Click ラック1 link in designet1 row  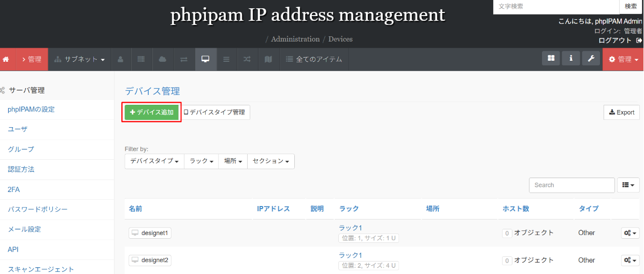[350, 228]
